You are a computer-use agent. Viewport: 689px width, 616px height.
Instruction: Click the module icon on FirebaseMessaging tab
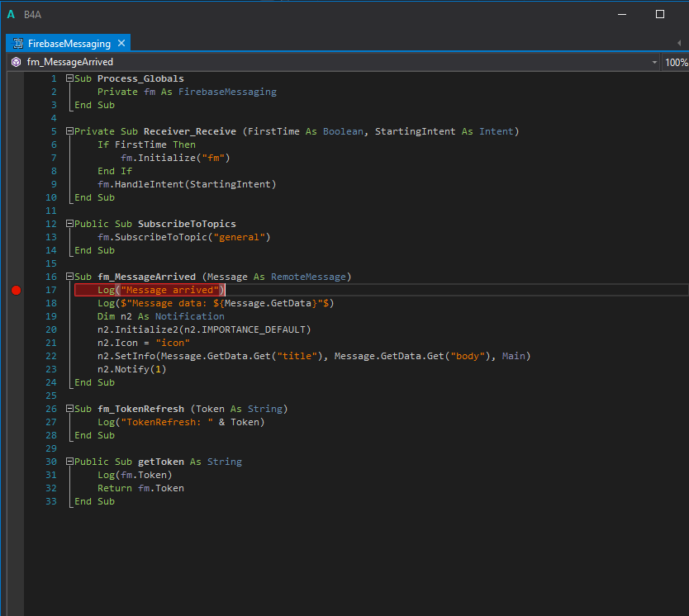18,44
